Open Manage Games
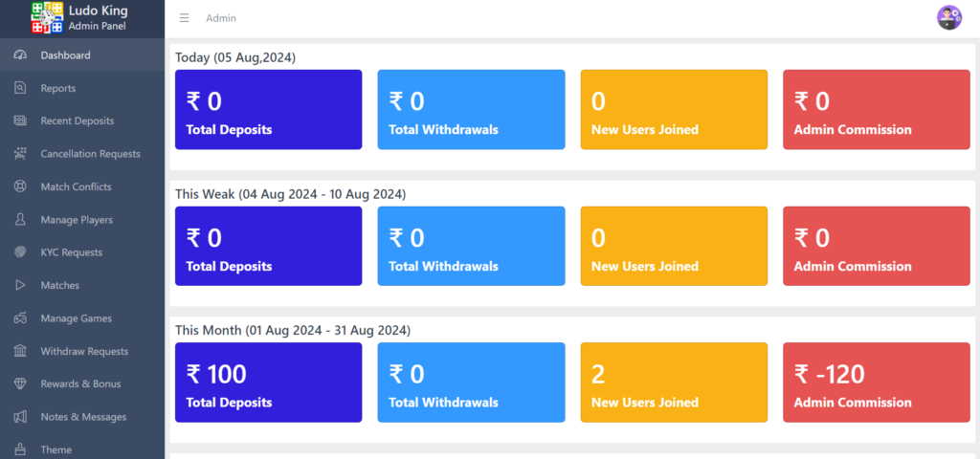Viewport: 980px width, 459px height. point(82,318)
